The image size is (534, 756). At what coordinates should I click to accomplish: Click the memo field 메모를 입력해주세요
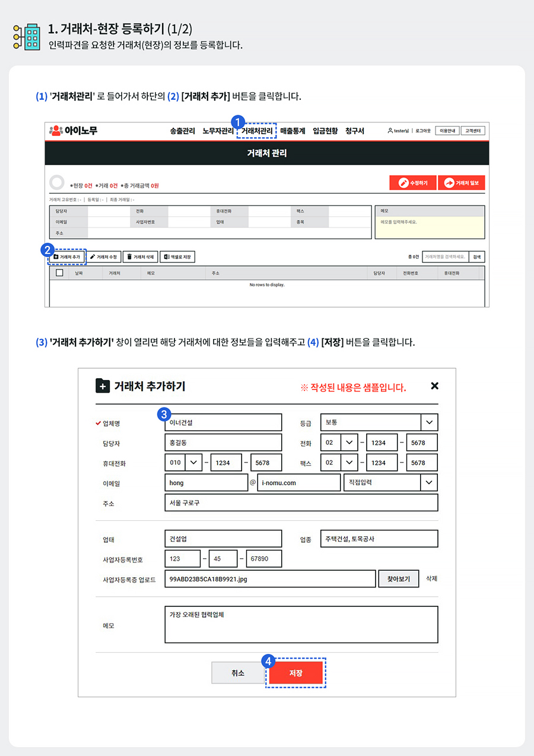click(x=430, y=227)
